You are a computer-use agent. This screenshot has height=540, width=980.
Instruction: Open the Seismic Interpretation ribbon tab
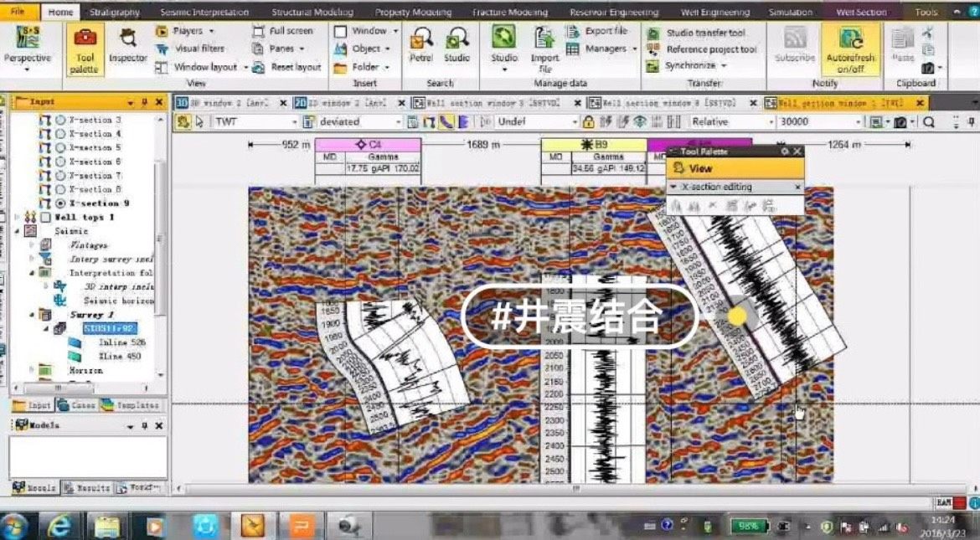(x=204, y=12)
